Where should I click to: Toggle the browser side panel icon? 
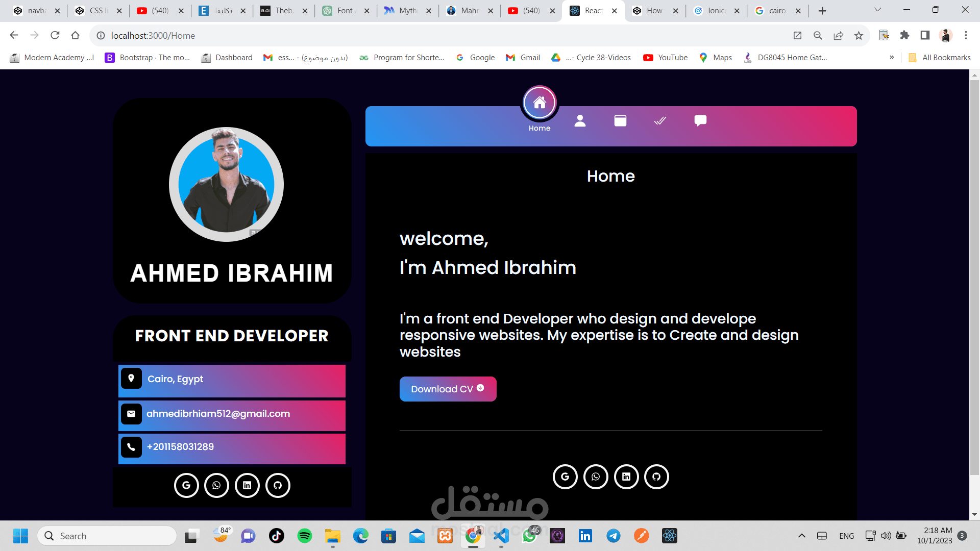(925, 35)
